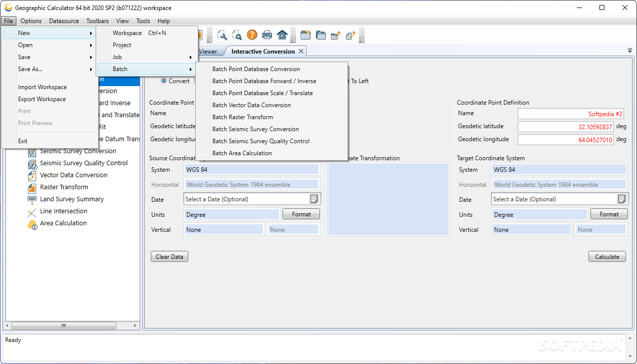Click Geodetic longitude field 64.04527010

click(x=566, y=140)
